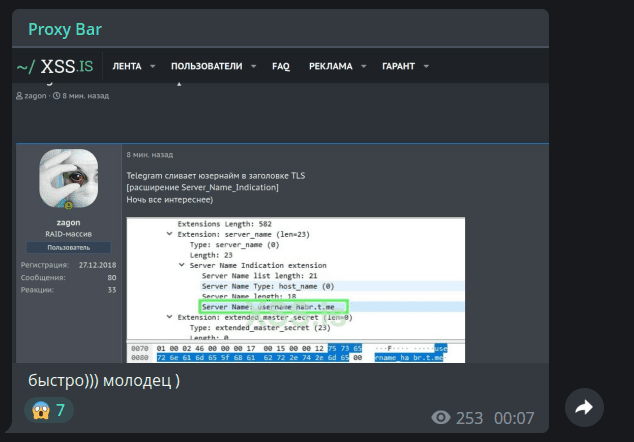Click highlighted ASCII 'rname_ha br.t.me'
634x442 pixels.
click(409, 357)
